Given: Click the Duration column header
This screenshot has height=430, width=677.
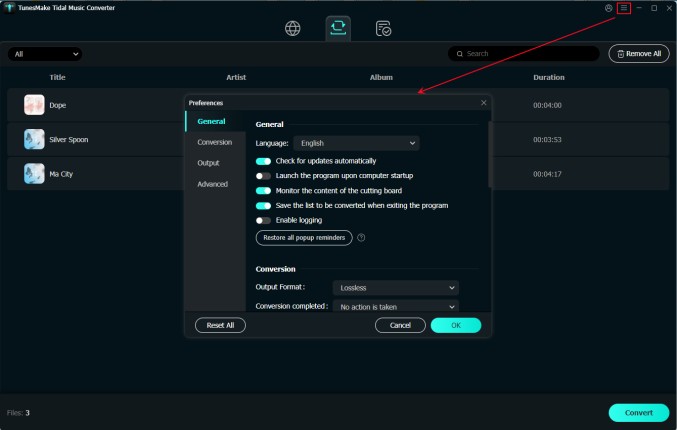Looking at the screenshot, I should coord(549,77).
